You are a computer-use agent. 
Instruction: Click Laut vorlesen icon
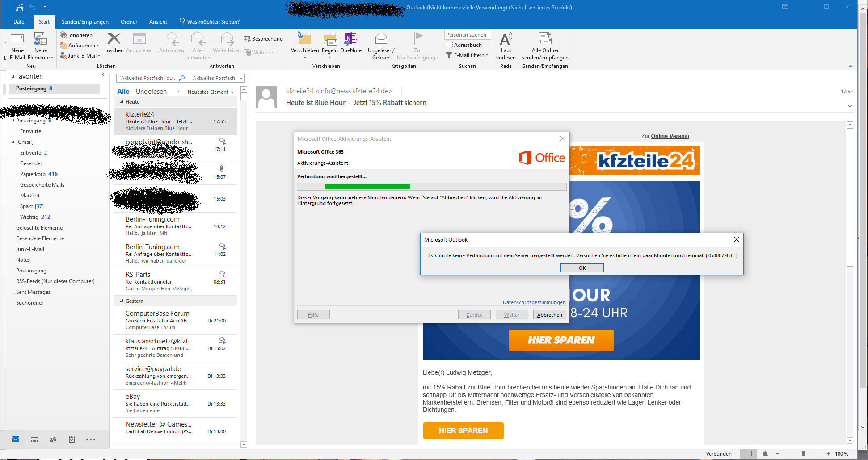click(x=506, y=39)
